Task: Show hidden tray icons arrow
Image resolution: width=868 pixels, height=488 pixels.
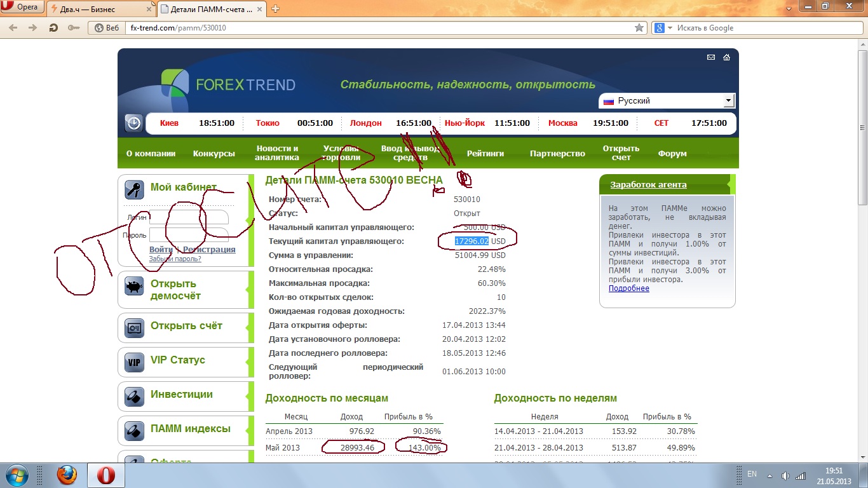Action: point(771,475)
